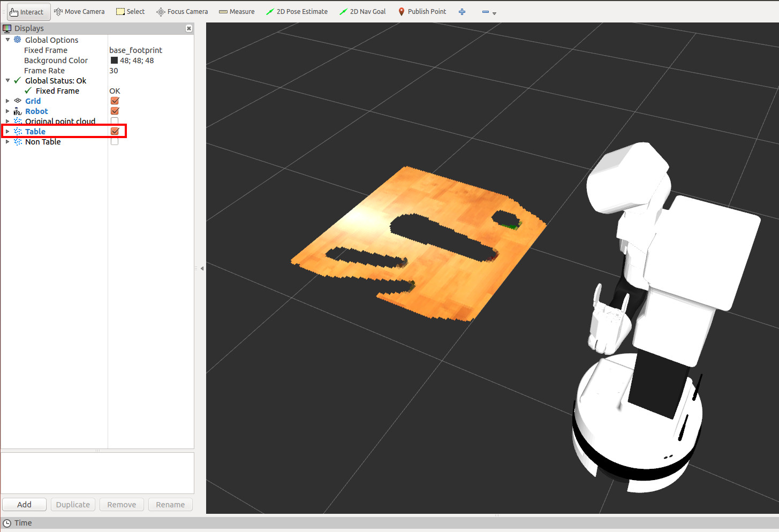Viewport: 779px width, 532px height.
Task: Select the Publish Point tool
Action: [422, 12]
